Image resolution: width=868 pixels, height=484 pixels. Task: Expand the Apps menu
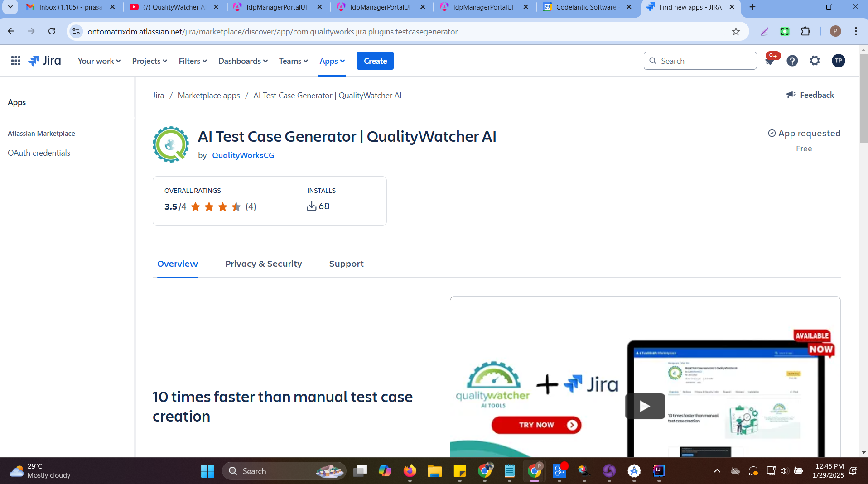[332, 61]
